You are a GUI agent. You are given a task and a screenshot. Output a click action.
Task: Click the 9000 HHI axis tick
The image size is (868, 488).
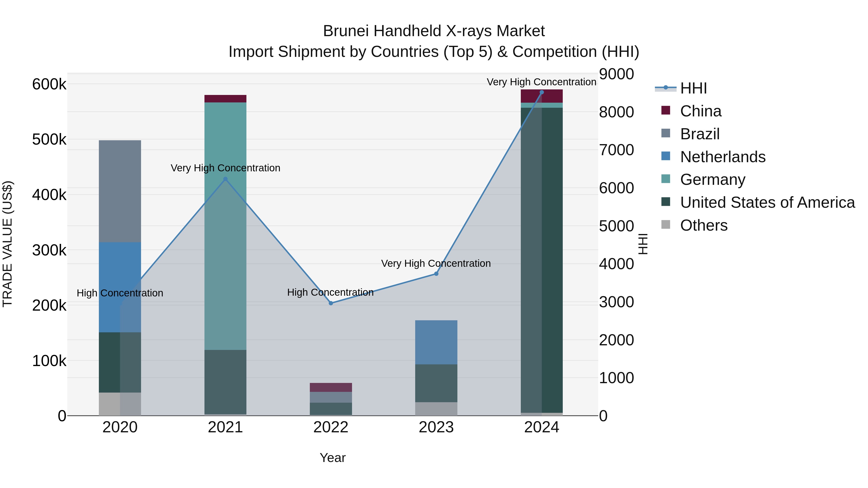click(616, 74)
